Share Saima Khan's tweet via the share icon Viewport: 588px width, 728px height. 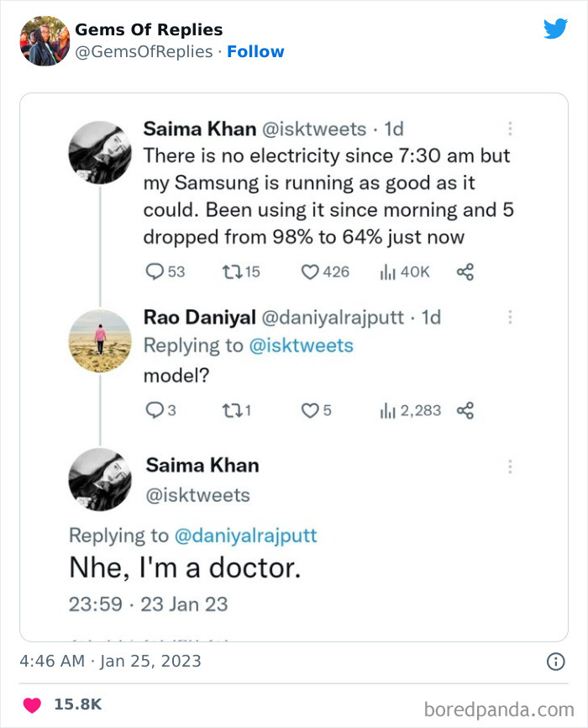466,271
